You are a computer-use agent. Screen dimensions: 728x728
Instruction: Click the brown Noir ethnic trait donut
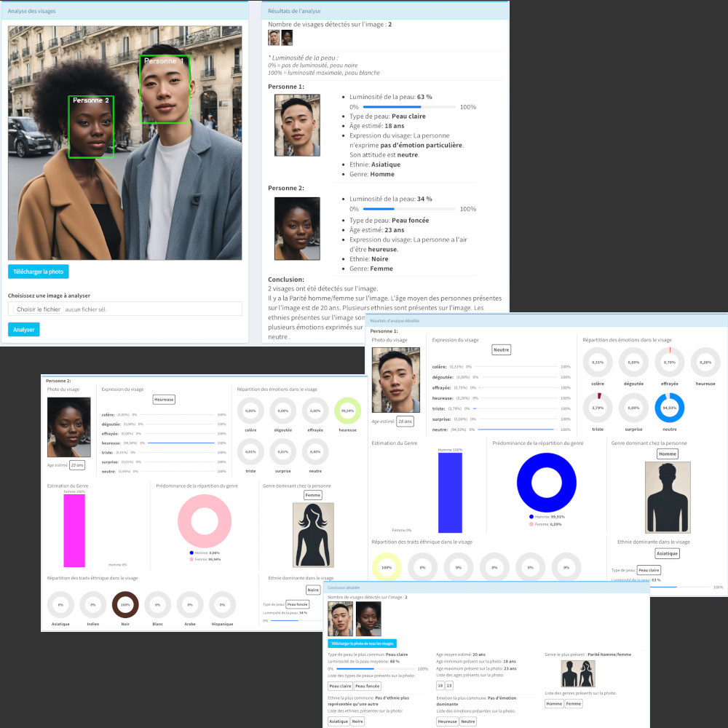(125, 604)
